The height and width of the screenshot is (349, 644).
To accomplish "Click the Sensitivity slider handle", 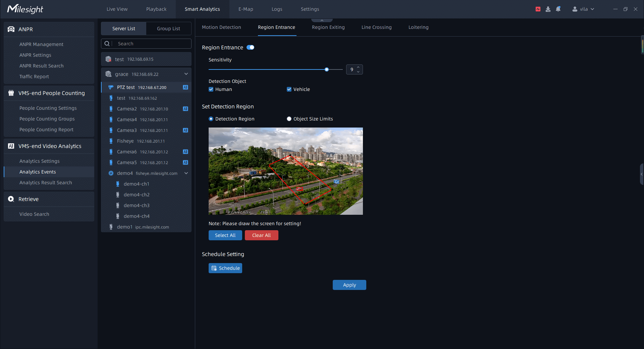I will point(327,69).
